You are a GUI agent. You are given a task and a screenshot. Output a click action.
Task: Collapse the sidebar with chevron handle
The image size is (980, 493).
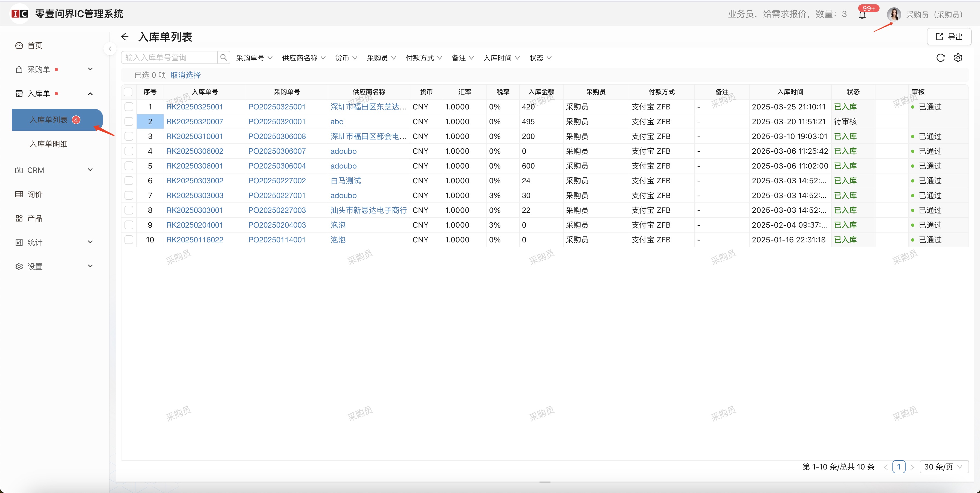[x=110, y=49]
